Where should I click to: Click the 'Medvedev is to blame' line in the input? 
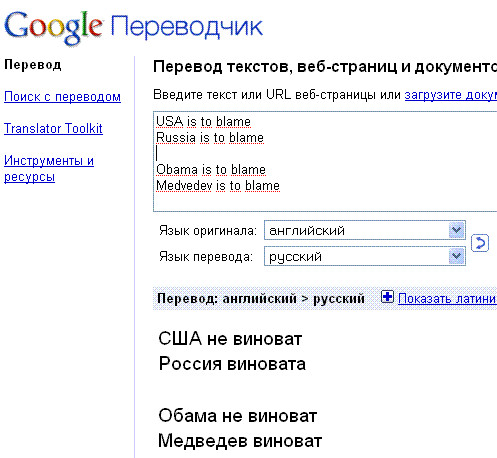218,186
